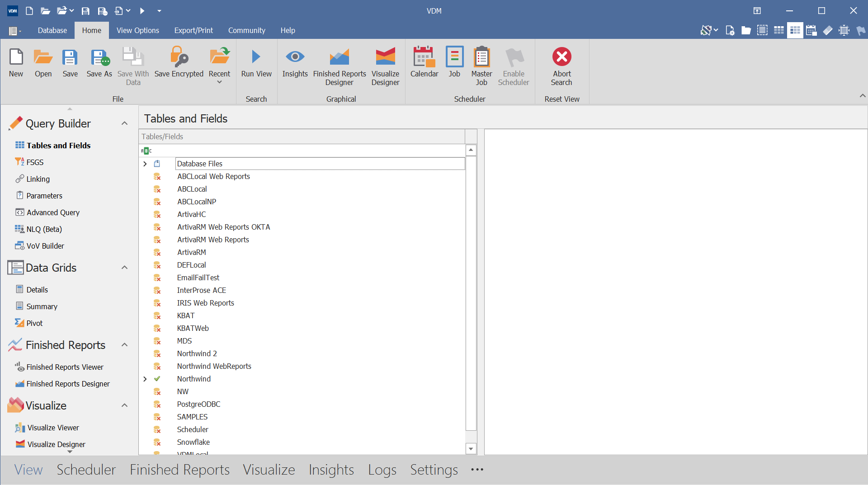Click the Save Encrypted icon
The height and width of the screenshot is (485, 868).
[x=179, y=62]
